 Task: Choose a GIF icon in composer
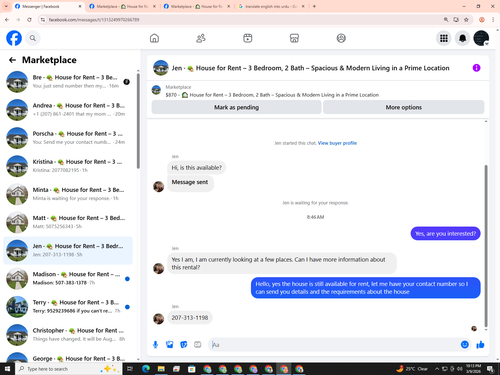(198, 345)
